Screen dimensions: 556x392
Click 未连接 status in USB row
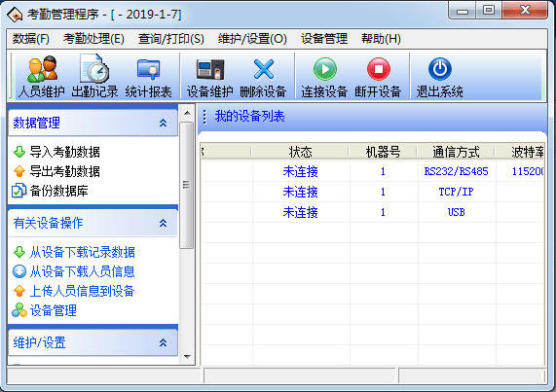300,212
